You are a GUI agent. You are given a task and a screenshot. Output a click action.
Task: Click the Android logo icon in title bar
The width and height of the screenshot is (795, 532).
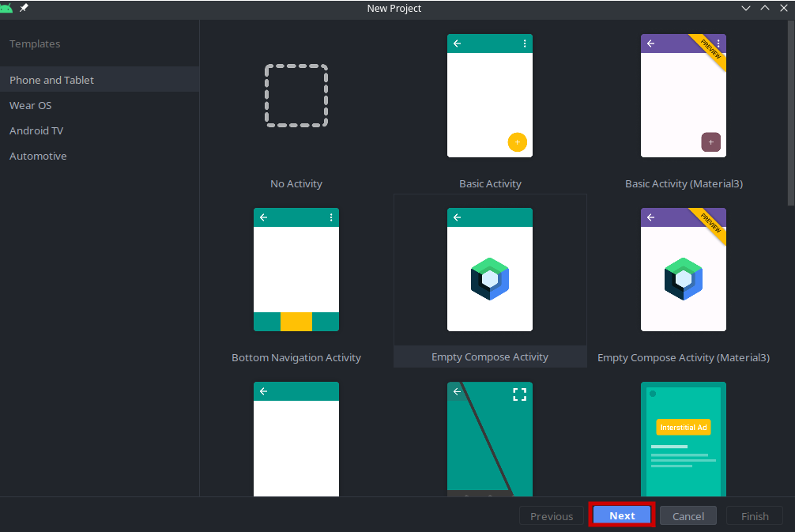[7, 8]
